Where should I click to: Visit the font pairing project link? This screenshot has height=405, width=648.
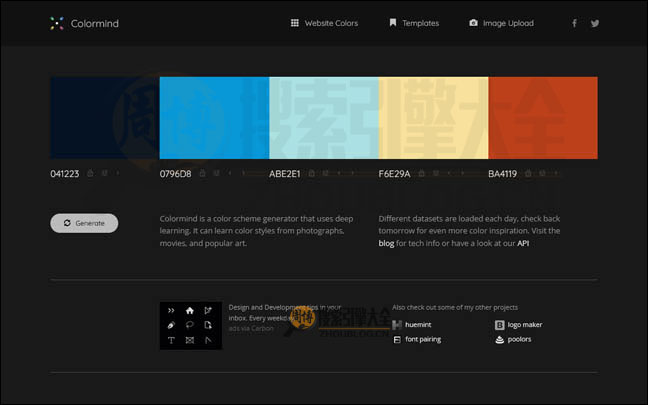click(423, 339)
